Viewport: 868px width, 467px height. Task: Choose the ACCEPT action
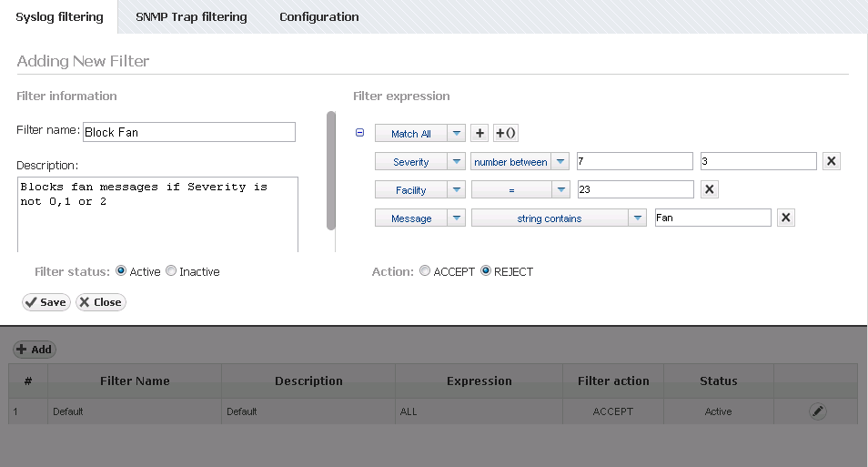[425, 271]
